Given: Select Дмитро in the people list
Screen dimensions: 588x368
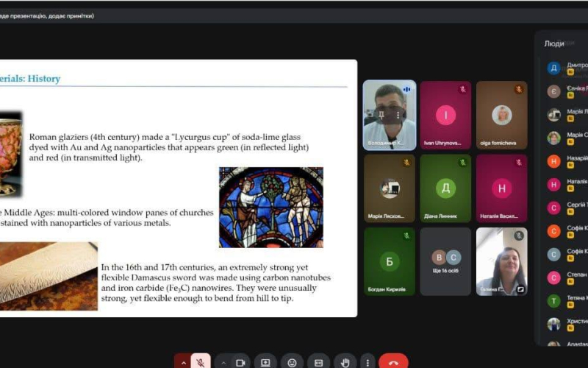Looking at the screenshot, I should tap(566, 68).
